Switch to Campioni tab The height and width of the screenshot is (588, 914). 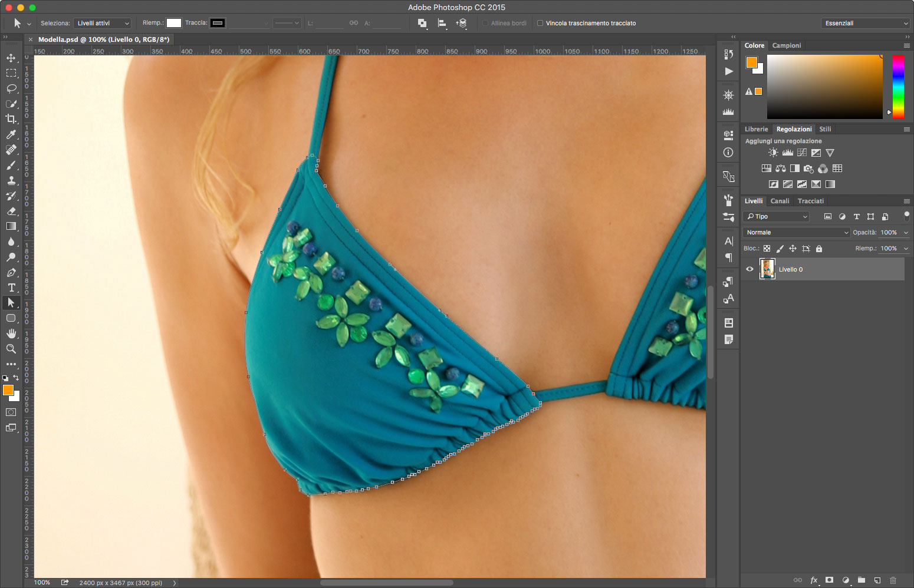click(787, 45)
